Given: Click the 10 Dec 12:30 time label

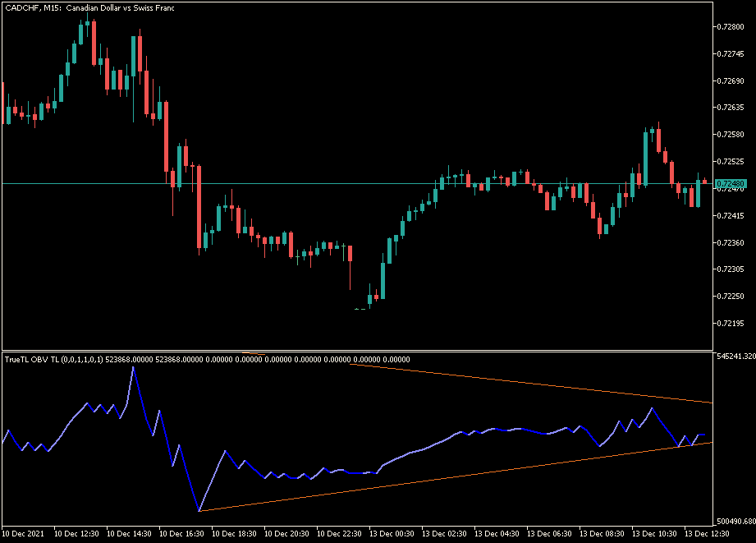Looking at the screenshot, I should click(76, 534).
